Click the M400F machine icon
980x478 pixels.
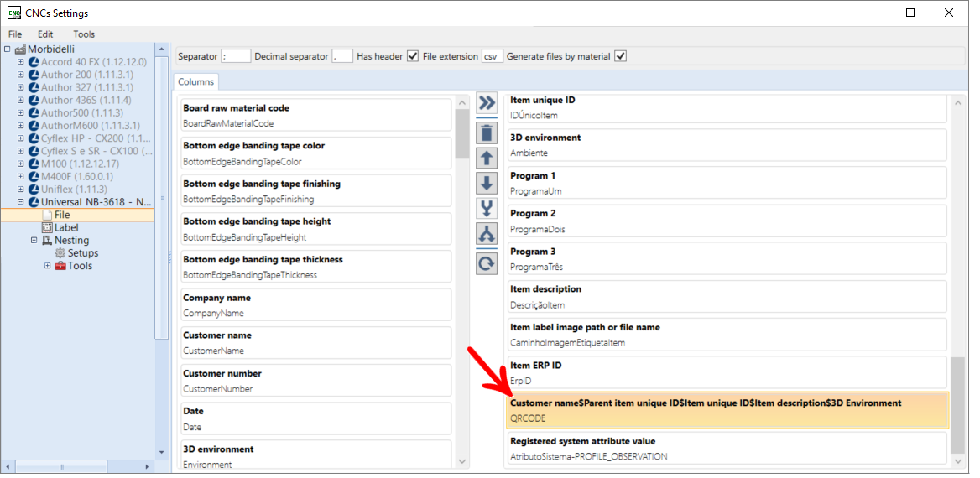(34, 176)
